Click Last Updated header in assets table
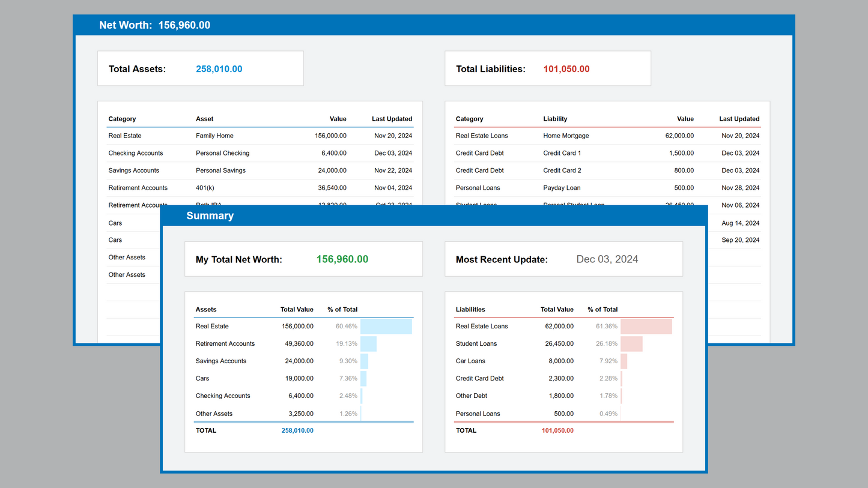 (x=392, y=119)
